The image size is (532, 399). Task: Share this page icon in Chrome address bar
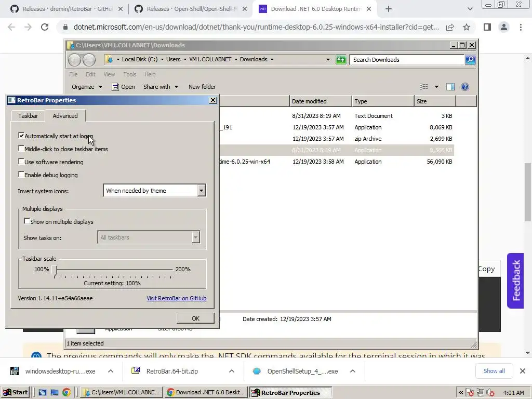(450, 27)
